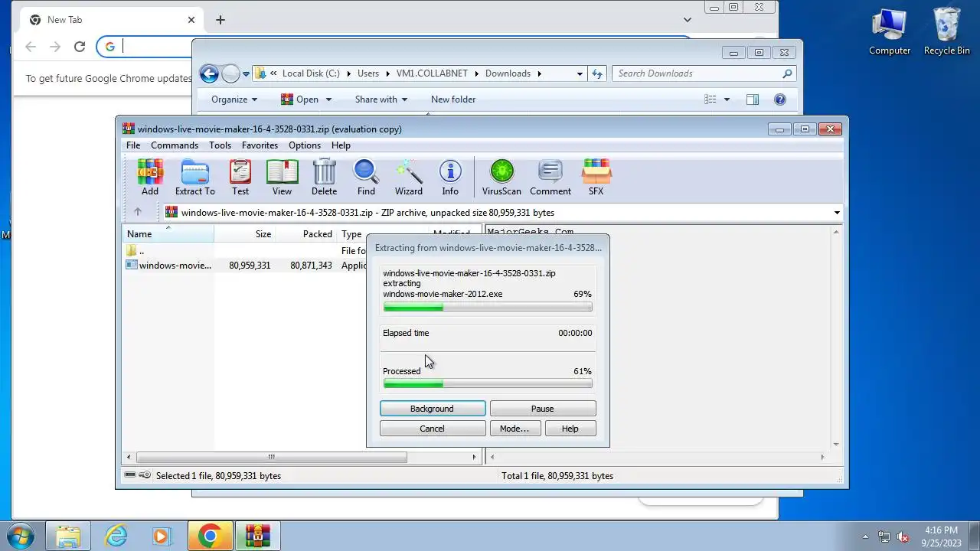This screenshot has height=551, width=980.
Task: Click the WinRAR horizontal scrollbar thumb
Action: click(x=271, y=457)
